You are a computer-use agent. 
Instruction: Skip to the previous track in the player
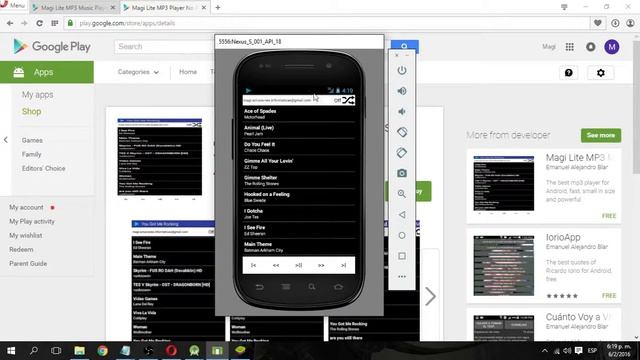tap(253, 265)
